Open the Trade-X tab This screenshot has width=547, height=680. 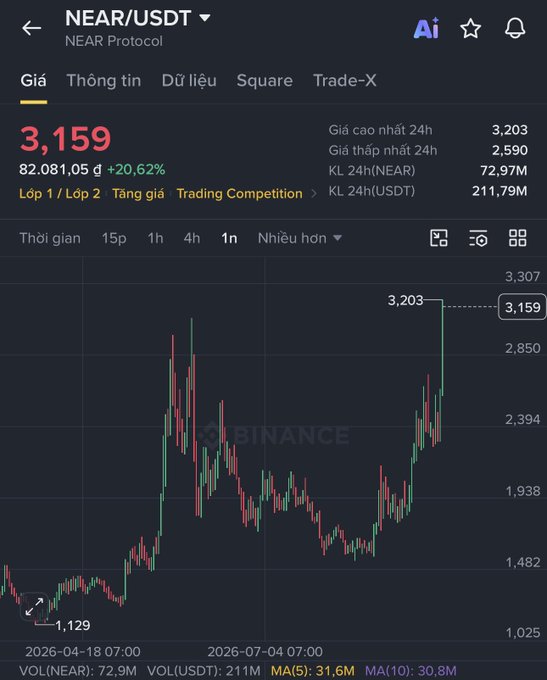click(x=345, y=81)
